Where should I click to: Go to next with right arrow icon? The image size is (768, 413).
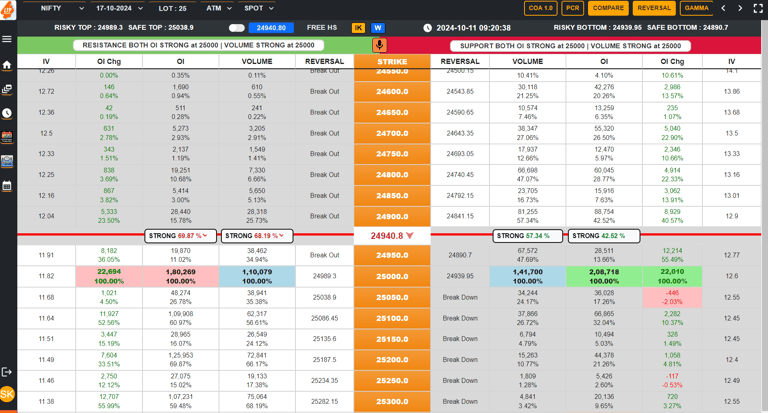[740, 8]
